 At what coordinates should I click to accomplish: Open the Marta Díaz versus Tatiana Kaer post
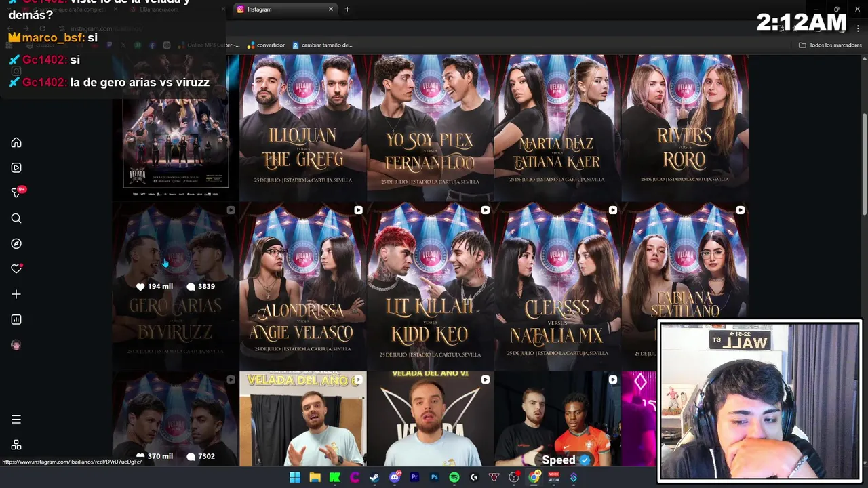(557, 128)
